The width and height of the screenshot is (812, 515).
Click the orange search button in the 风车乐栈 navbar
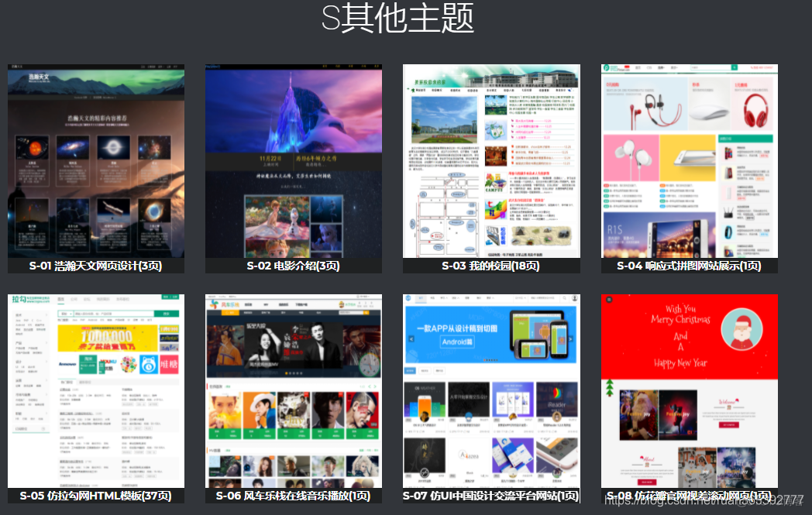366,313
